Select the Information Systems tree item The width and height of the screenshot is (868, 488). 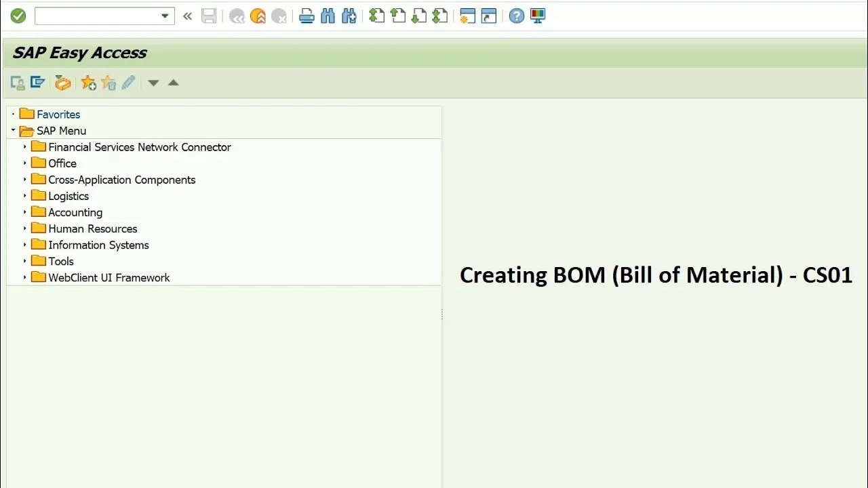pos(98,245)
